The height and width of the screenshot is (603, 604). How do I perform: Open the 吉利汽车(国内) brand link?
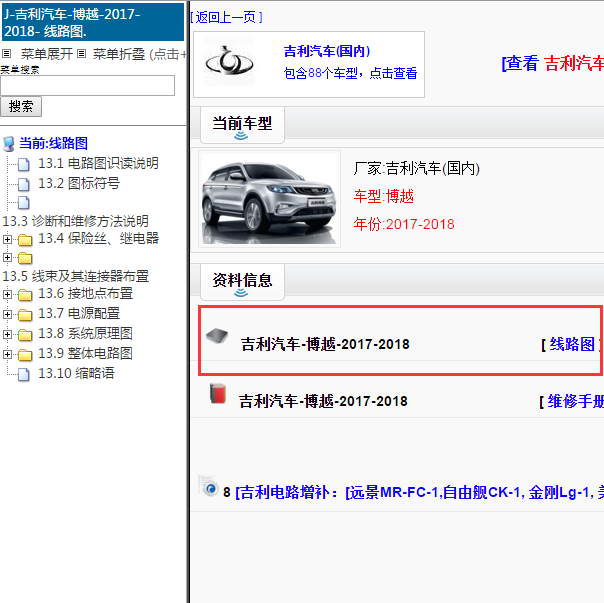click(327, 51)
